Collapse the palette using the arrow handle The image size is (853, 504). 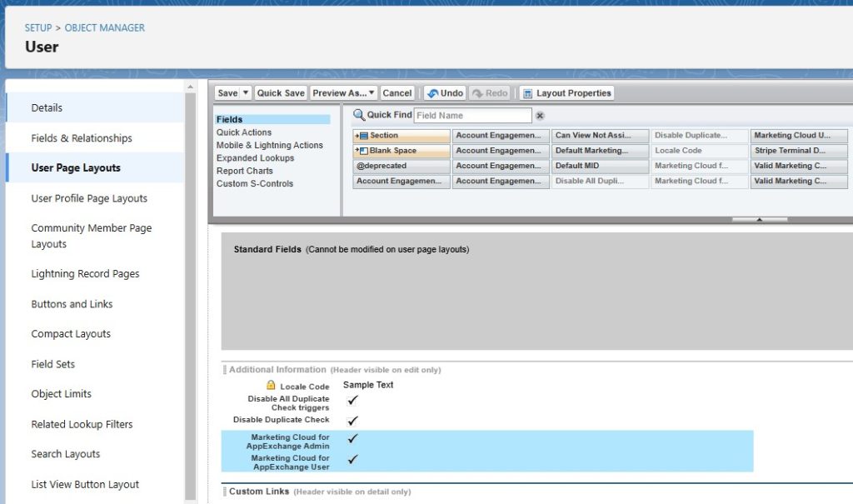[760, 219]
